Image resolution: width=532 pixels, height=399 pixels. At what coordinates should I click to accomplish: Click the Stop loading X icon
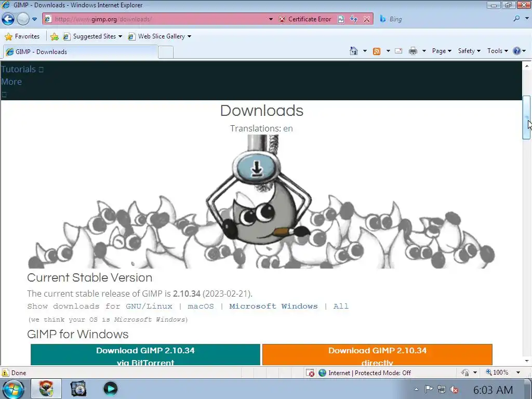[367, 19]
